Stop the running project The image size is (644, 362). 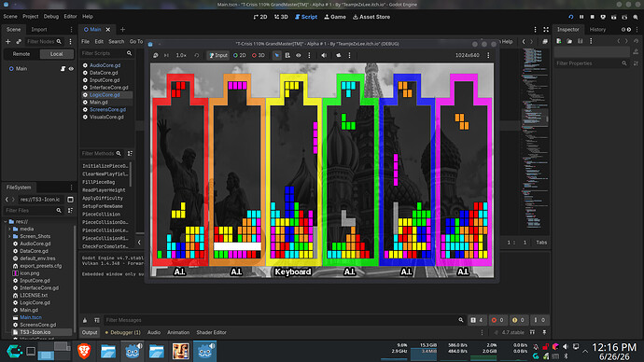[593, 17]
